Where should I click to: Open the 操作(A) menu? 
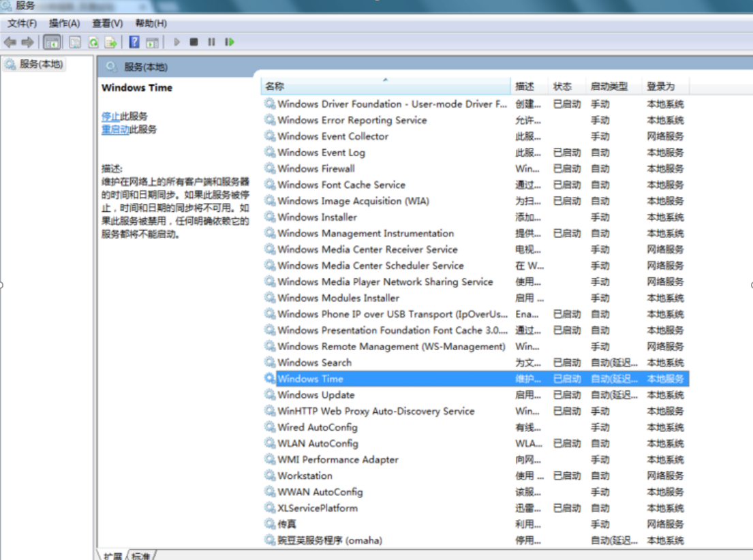point(65,22)
